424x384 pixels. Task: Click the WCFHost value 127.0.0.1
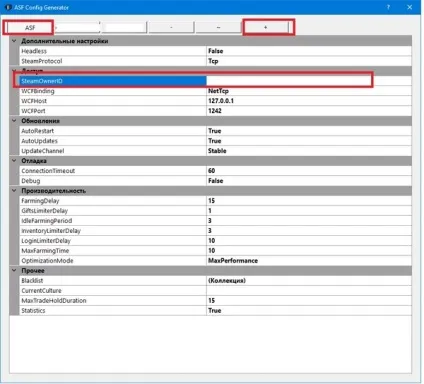[x=309, y=101]
